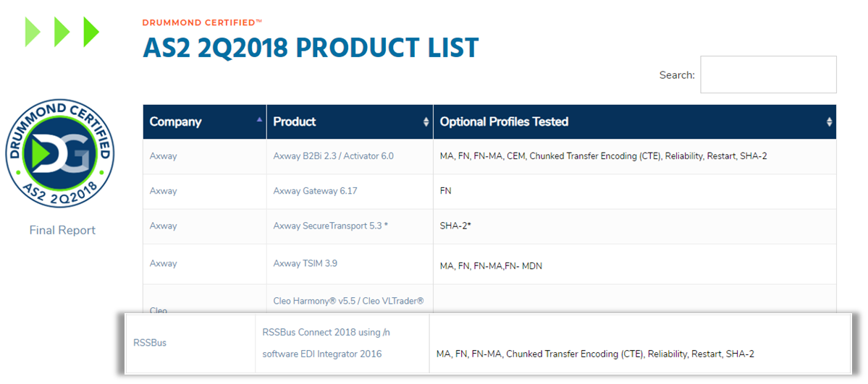Viewport: 868px width, 384px height.
Task: Sort by the Product column header
Action: 350,121
